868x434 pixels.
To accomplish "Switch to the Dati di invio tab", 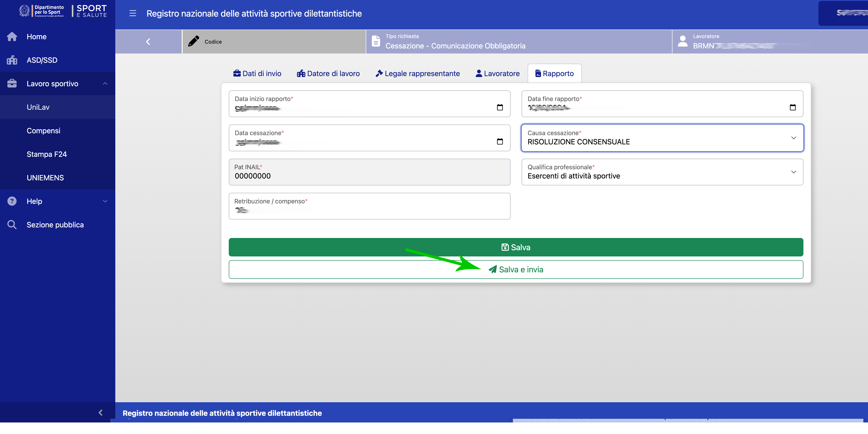I will coord(257,74).
